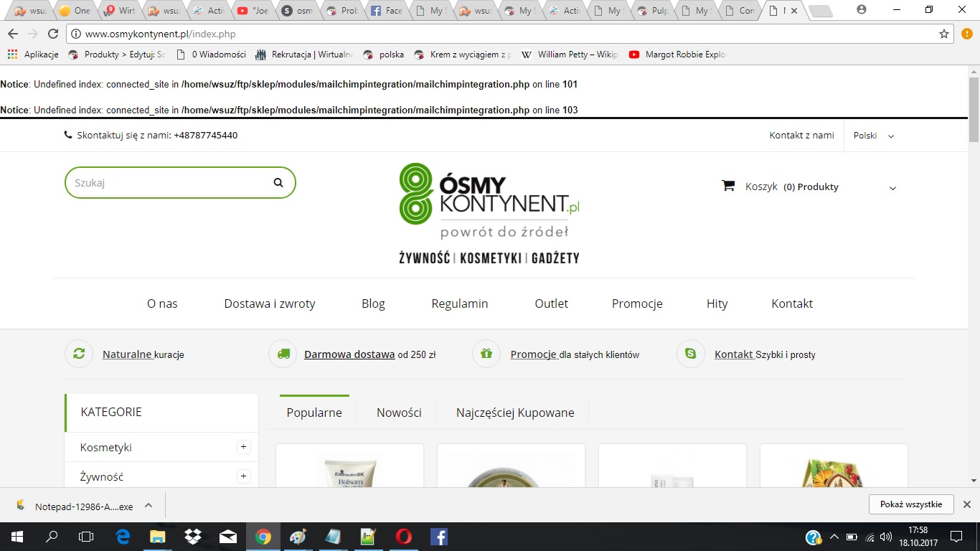Screen dimensions: 980x551
Task: Click the Kontakt z nami link
Action: coord(802,135)
